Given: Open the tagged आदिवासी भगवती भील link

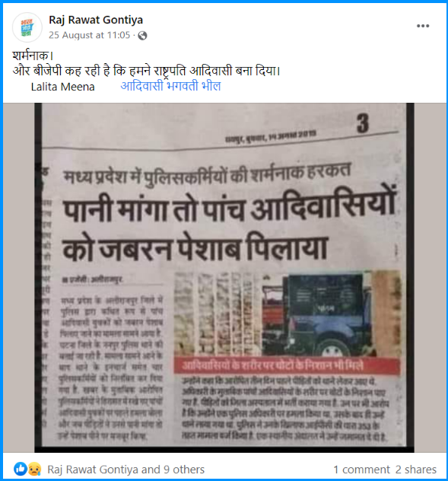Looking at the screenshot, I should click(x=170, y=86).
